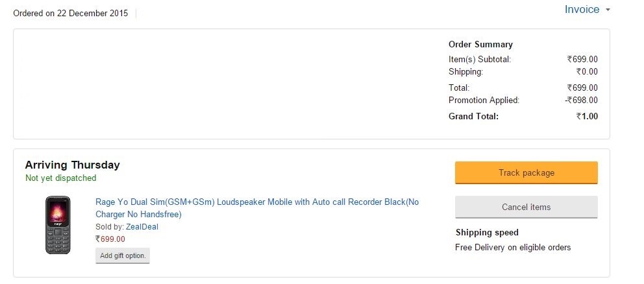Image resolution: width=644 pixels, height=284 pixels.
Task: Click the Cancel items button
Action: point(526,207)
